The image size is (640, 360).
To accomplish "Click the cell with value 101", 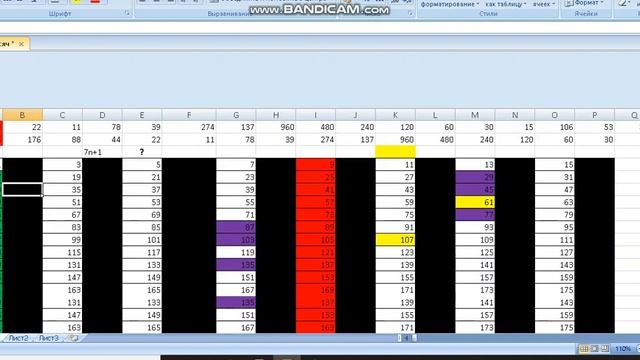I will (142, 240).
